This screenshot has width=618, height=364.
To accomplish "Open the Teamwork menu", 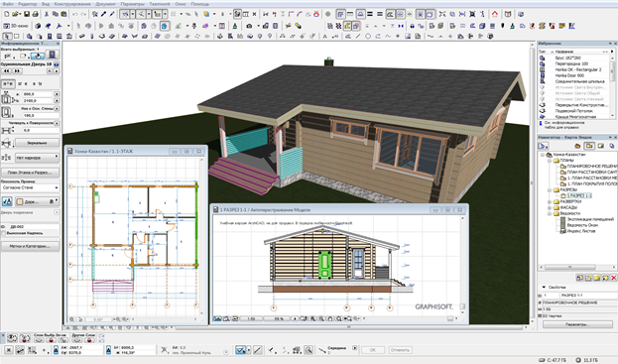I will [x=160, y=4].
